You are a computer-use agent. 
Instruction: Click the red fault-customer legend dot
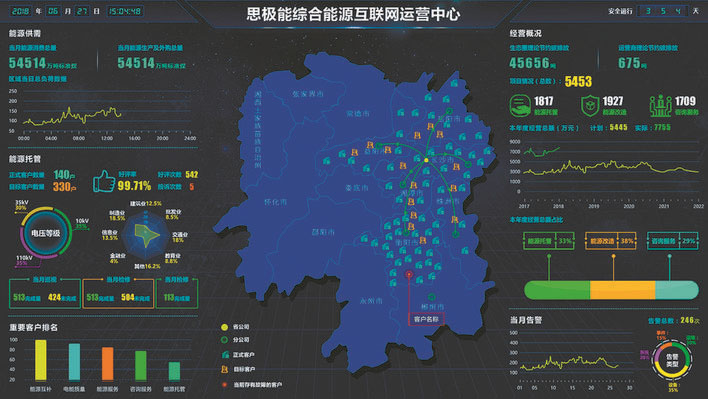[224, 385]
